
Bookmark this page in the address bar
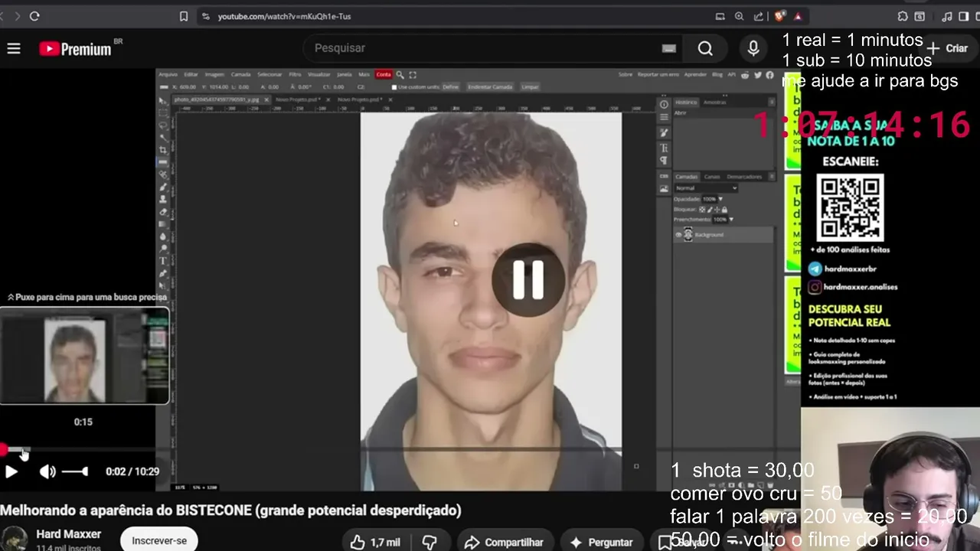[184, 16]
